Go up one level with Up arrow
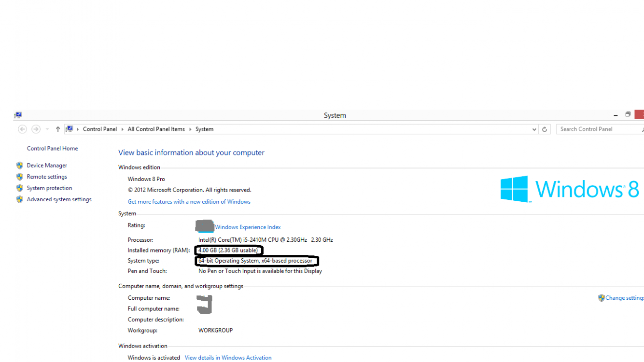 click(58, 129)
